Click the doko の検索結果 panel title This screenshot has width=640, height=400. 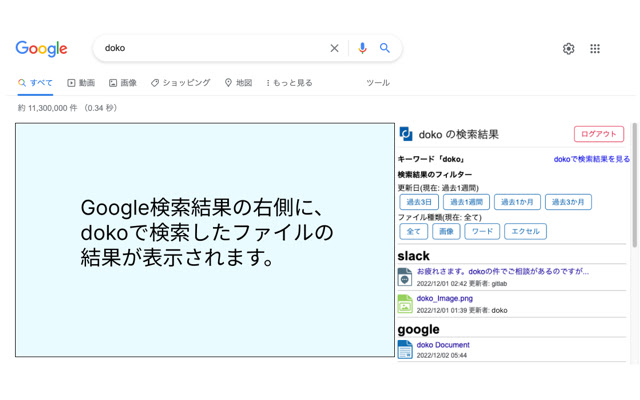pos(458,134)
